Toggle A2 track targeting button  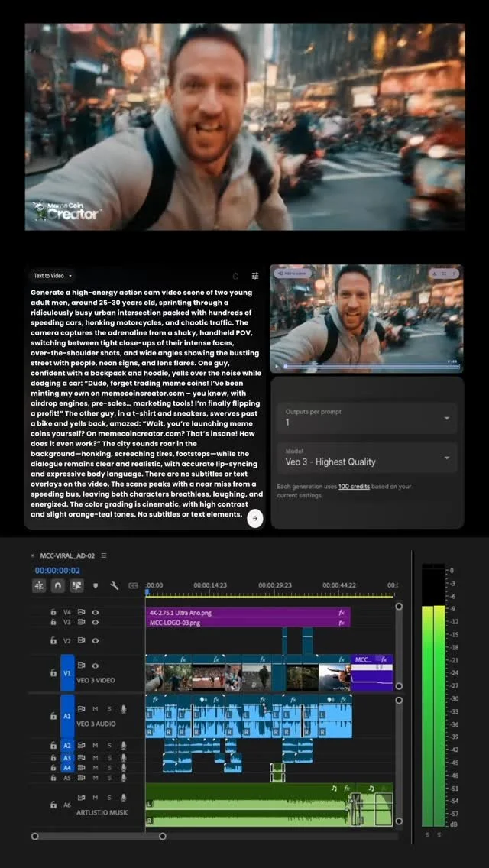(67, 746)
